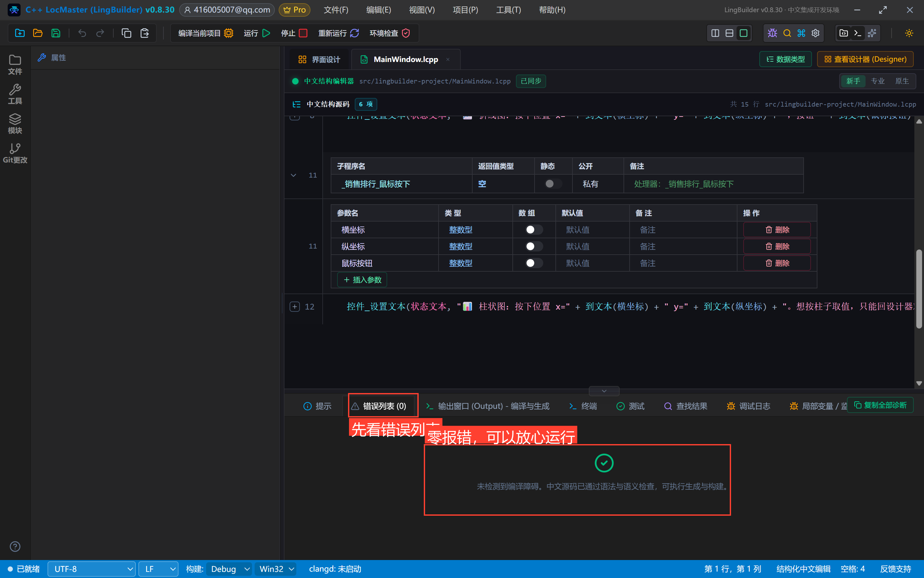Viewport: 924px width, 578px height.
Task: Select the vertical split layout icon
Action: point(715,33)
